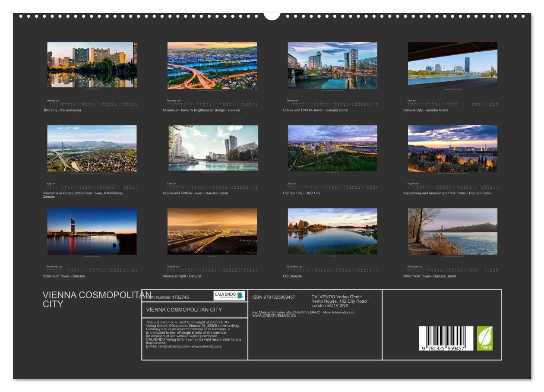
Task: Open the October Vienna at night photo
Action: point(212,231)
